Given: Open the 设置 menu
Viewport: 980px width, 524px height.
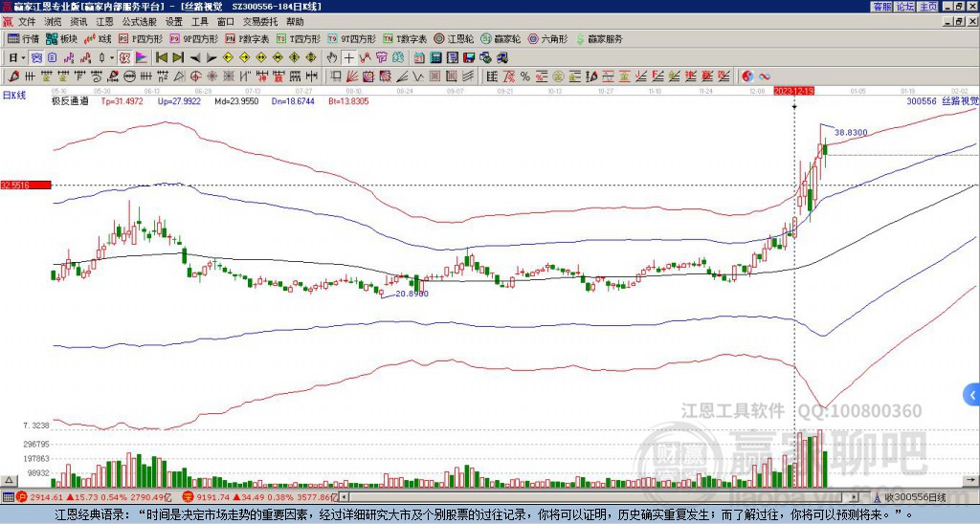Looking at the screenshot, I should pyautogui.click(x=174, y=22).
